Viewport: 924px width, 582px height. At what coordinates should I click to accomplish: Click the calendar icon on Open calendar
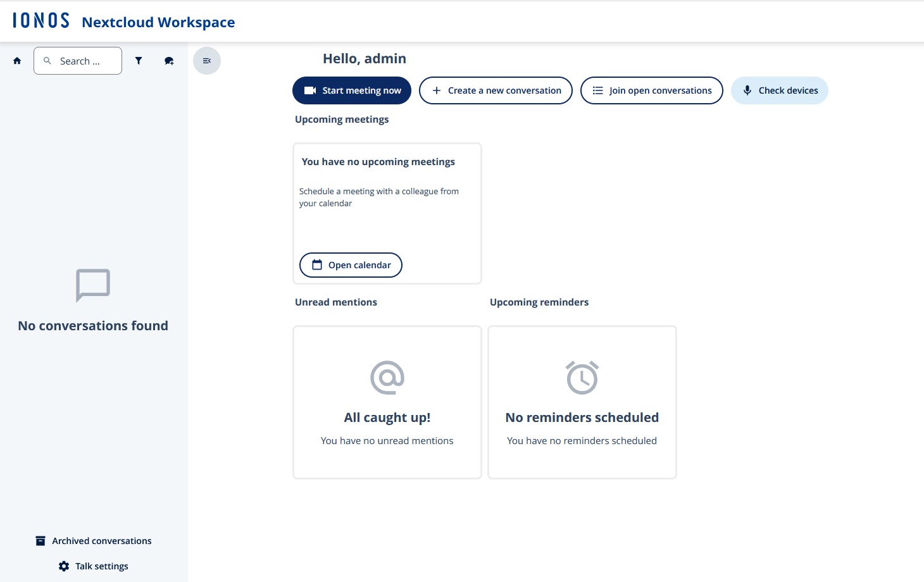[x=317, y=265]
